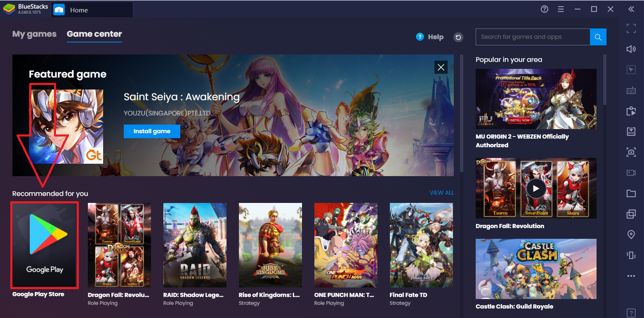Click the set location pin icon
Viewport: 644px width, 318px height.
click(631, 235)
